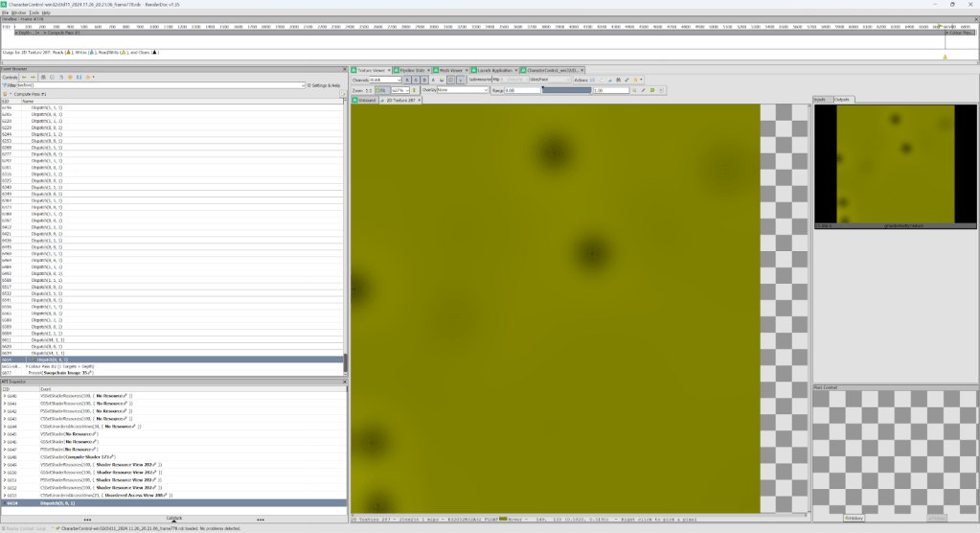Click the bookmark event icon in Event Browser
Image resolution: width=980 pixels, height=533 pixels.
72,77
